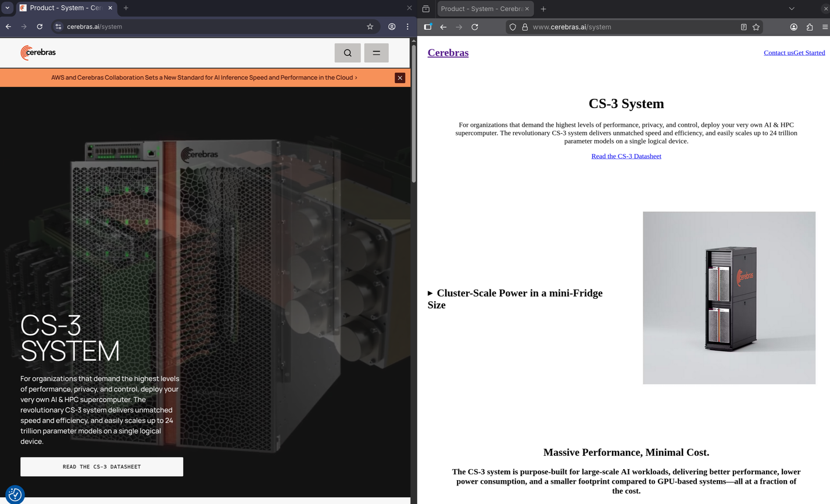
Task: Open the cookie preferences badge icon
Action: pyautogui.click(x=15, y=494)
